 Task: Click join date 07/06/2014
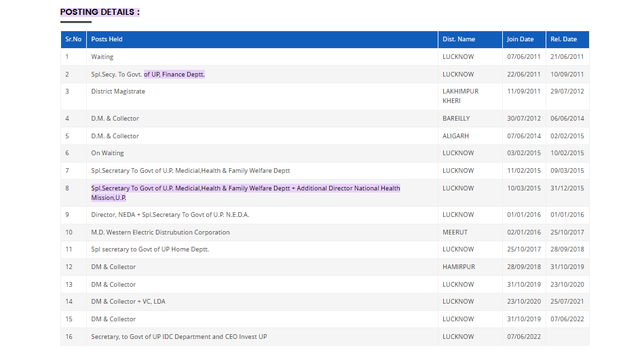pos(524,136)
